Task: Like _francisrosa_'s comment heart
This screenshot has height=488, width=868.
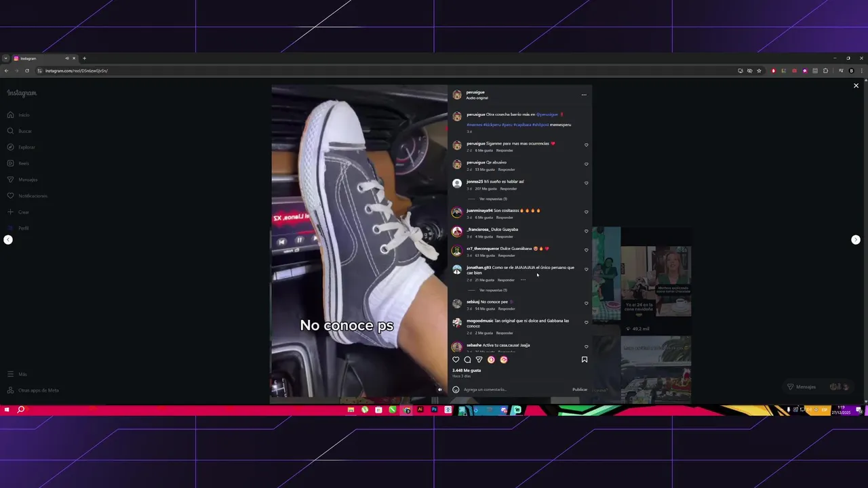Action: (x=587, y=231)
